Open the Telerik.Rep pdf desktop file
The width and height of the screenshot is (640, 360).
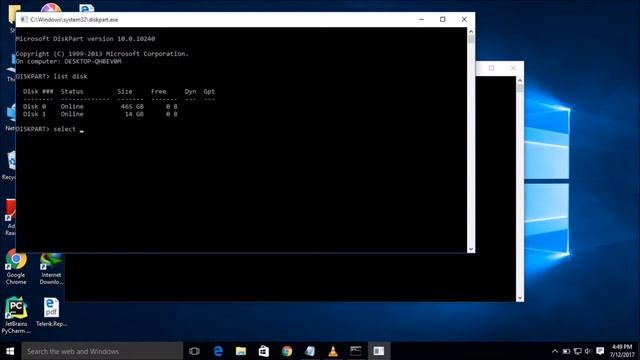coord(51,312)
